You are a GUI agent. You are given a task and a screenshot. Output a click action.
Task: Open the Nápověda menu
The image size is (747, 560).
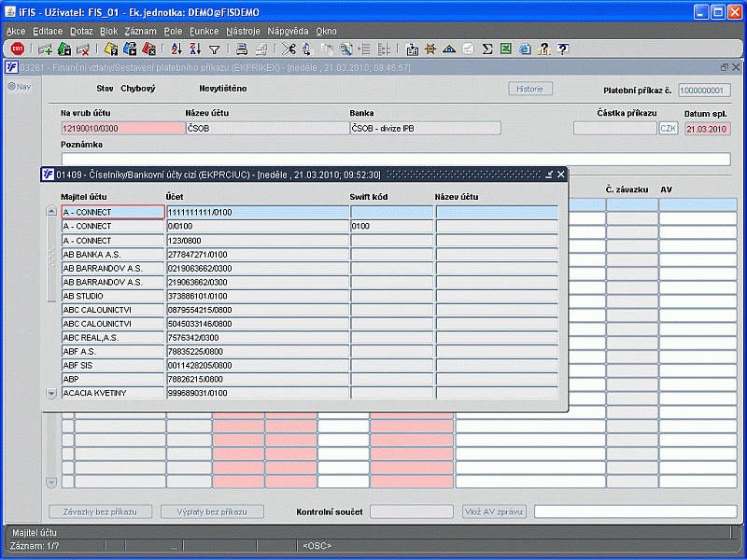288,32
